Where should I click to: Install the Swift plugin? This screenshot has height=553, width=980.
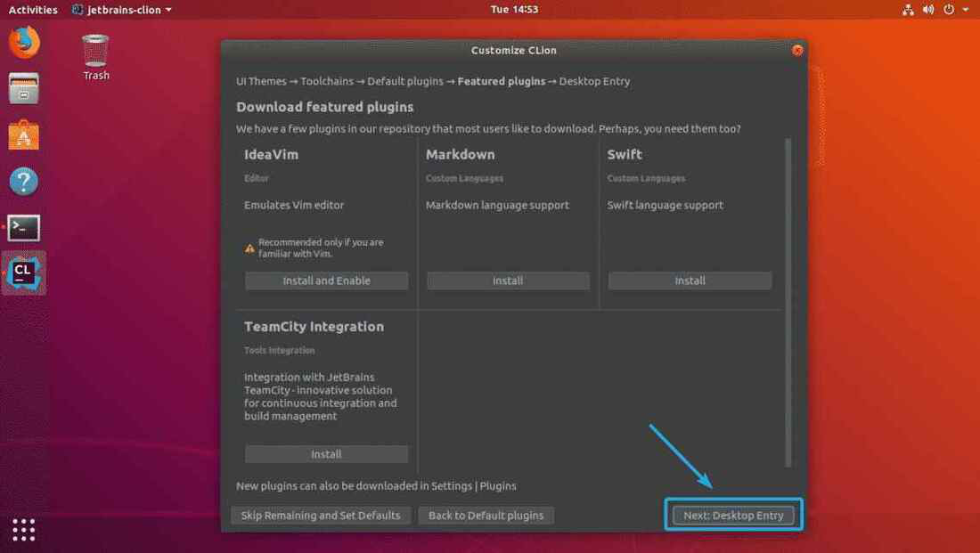coord(690,281)
